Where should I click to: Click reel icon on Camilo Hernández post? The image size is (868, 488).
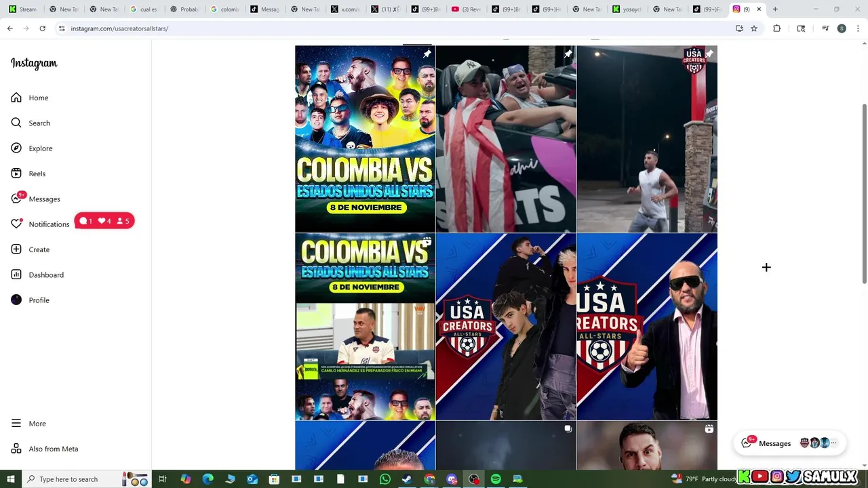(x=427, y=241)
